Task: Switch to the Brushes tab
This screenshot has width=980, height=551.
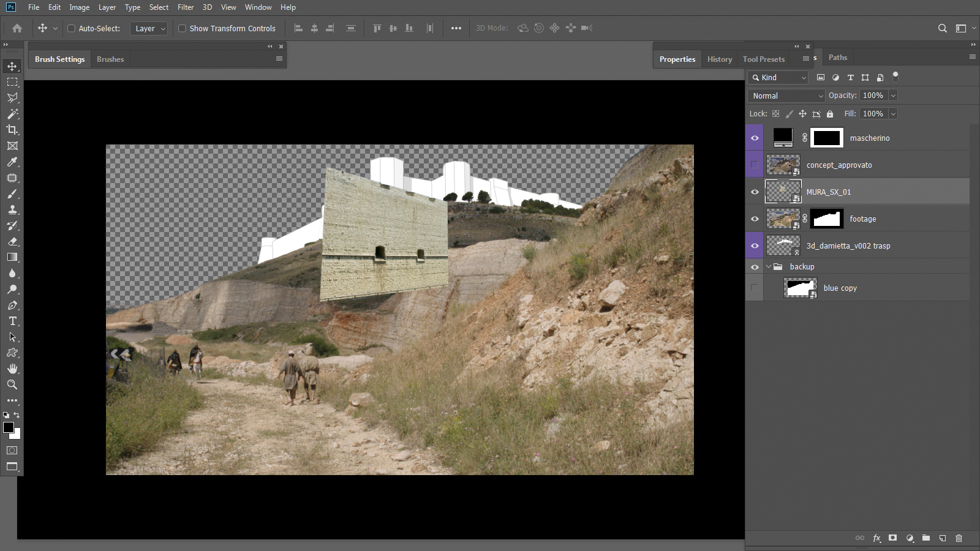Action: 110,59
